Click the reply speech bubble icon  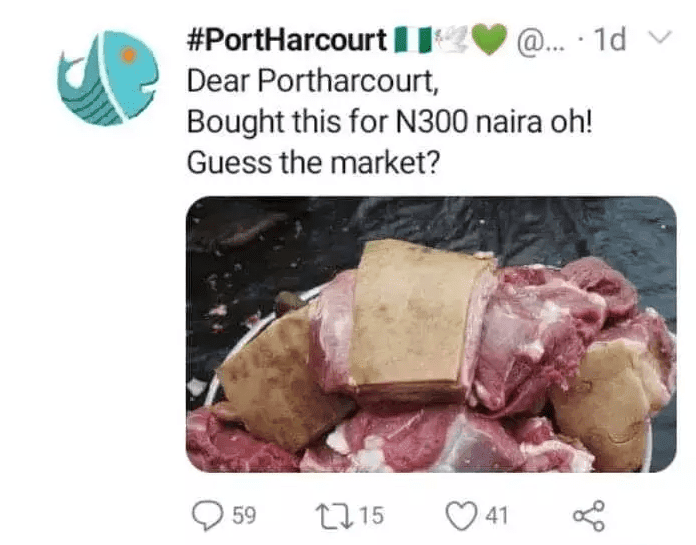click(x=207, y=515)
